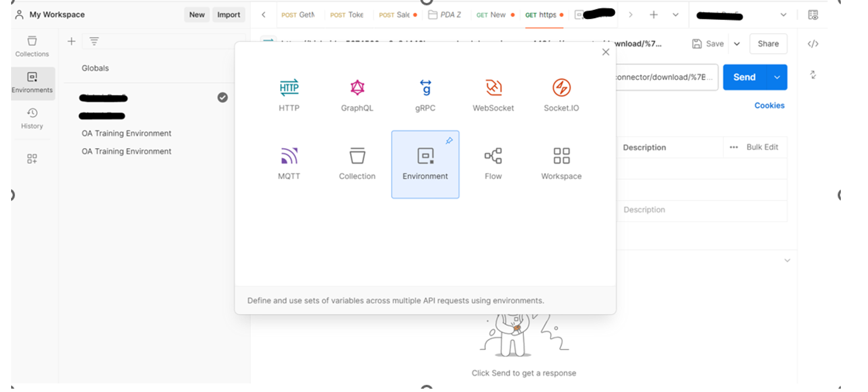Create a new MQTT request

click(289, 164)
